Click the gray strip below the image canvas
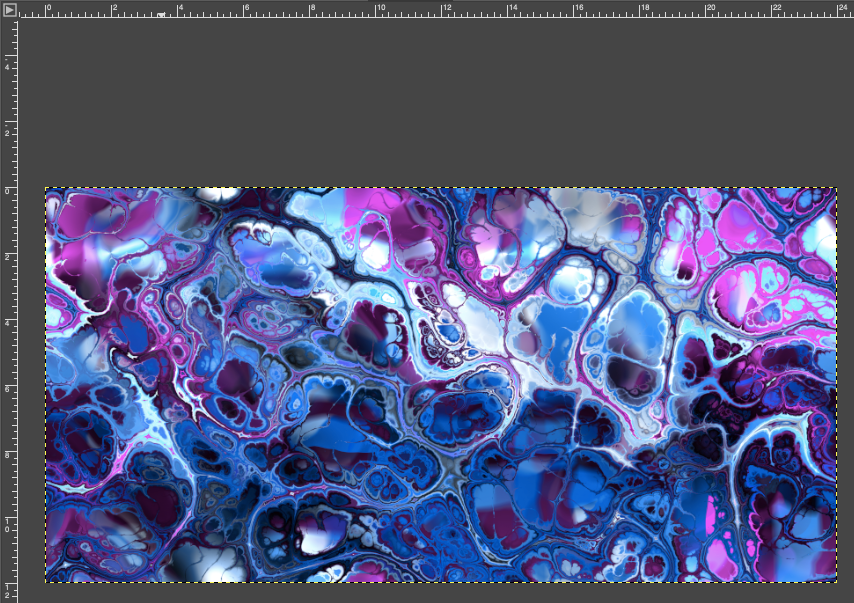This screenshot has width=854, height=603. tap(440, 593)
